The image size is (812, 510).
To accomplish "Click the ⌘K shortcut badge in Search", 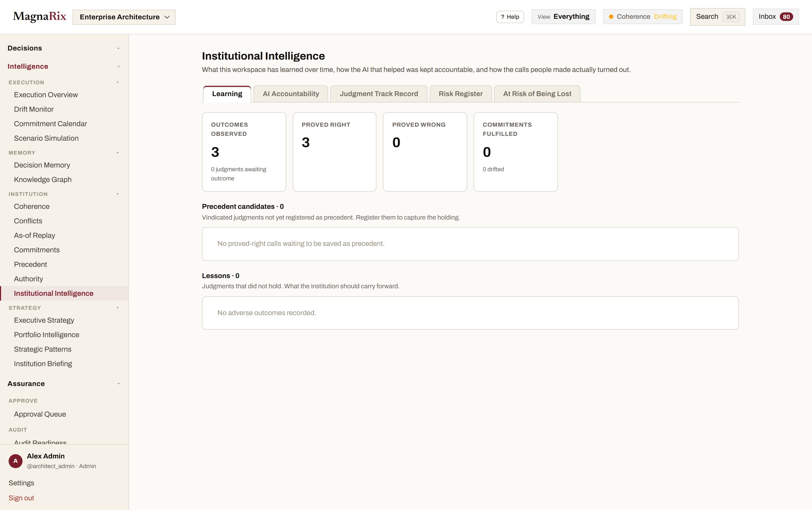I will click(731, 17).
